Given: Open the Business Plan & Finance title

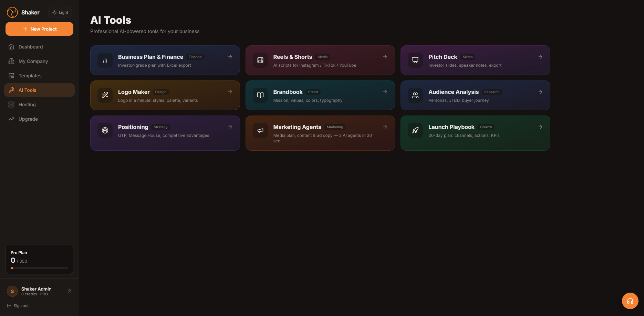Looking at the screenshot, I should click(150, 57).
